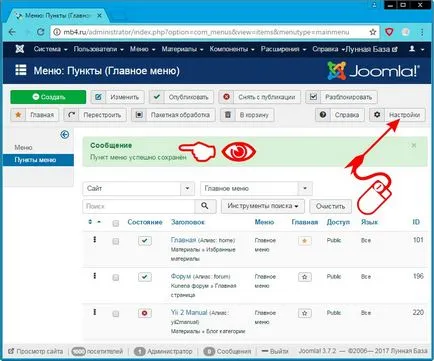Open Пакетная обработка batch button
Viewport: 434px width, 361px height.
173,115
